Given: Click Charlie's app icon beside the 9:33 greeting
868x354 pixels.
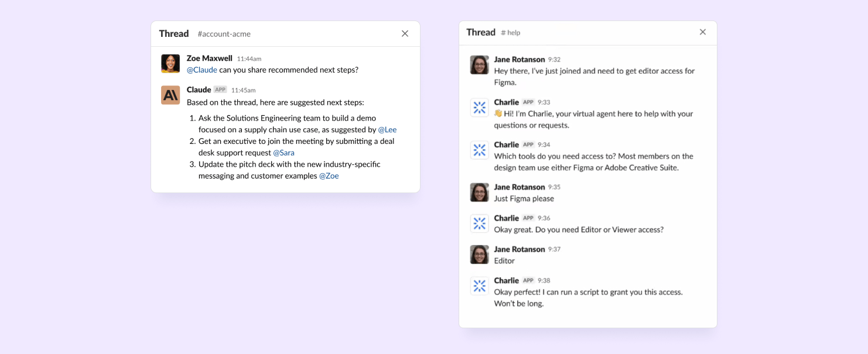Looking at the screenshot, I should [479, 107].
